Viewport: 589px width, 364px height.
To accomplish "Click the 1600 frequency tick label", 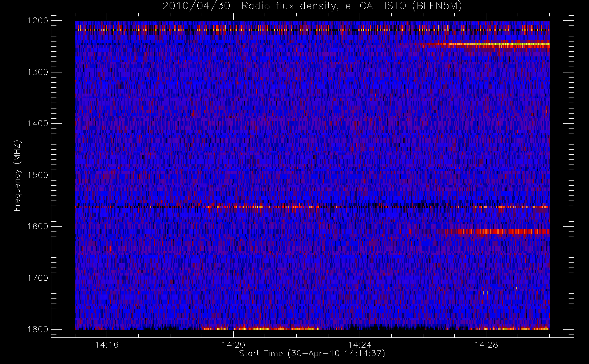I will [38, 226].
